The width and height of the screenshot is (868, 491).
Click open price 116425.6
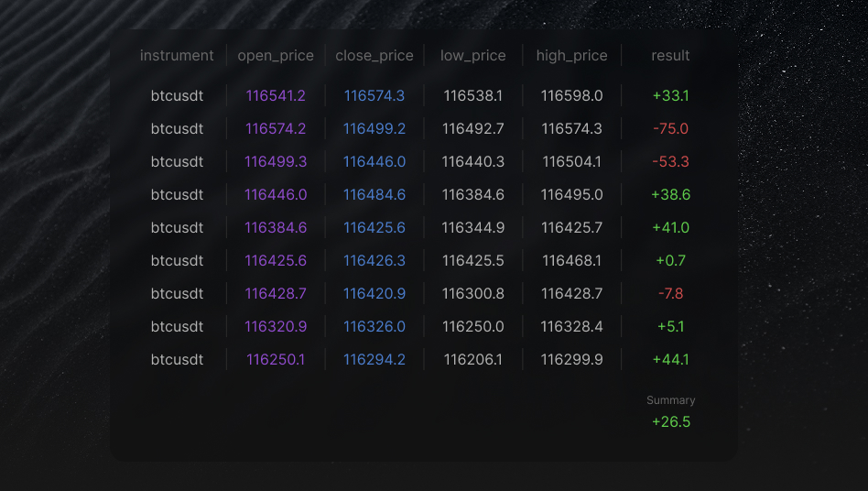point(276,261)
